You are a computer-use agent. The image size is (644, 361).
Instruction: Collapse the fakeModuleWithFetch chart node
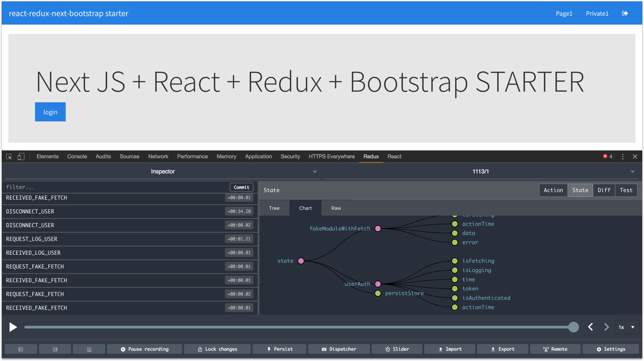(378, 229)
